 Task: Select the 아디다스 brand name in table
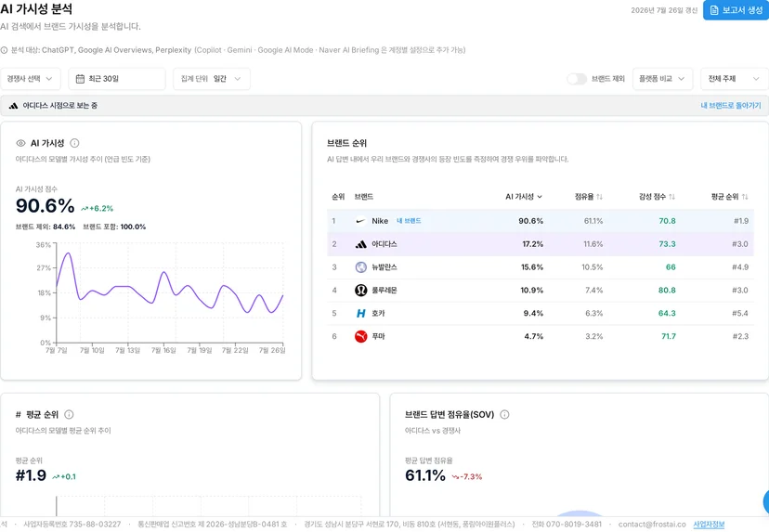(x=384, y=244)
